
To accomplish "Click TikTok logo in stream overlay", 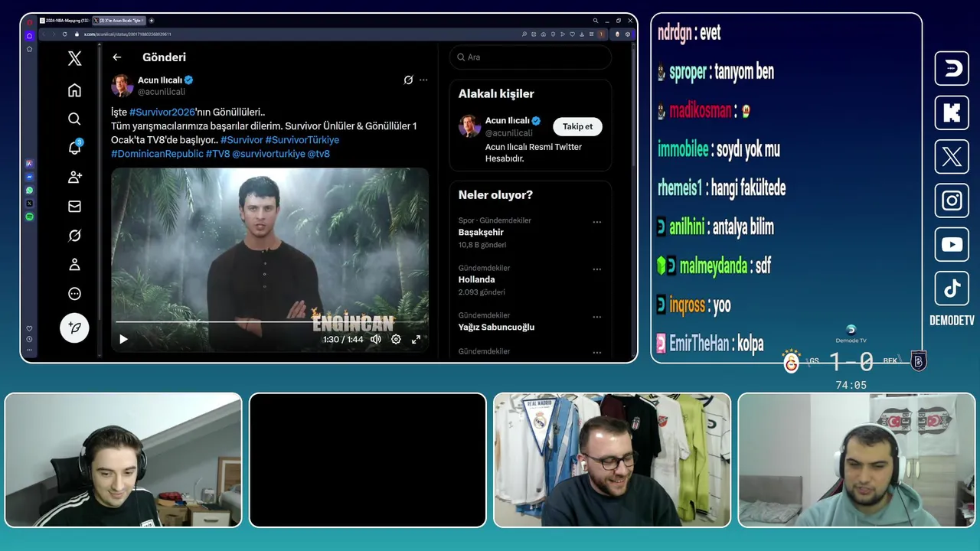I will pos(952,289).
